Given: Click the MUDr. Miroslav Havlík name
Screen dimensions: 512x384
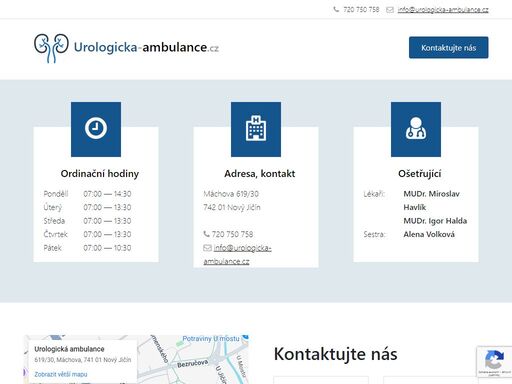Looking at the screenshot, I should click(431, 200).
